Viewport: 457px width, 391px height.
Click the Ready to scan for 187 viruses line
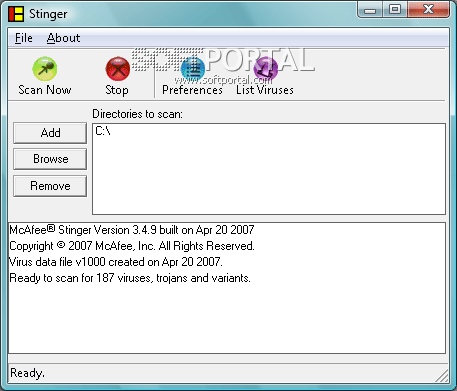coord(130,278)
